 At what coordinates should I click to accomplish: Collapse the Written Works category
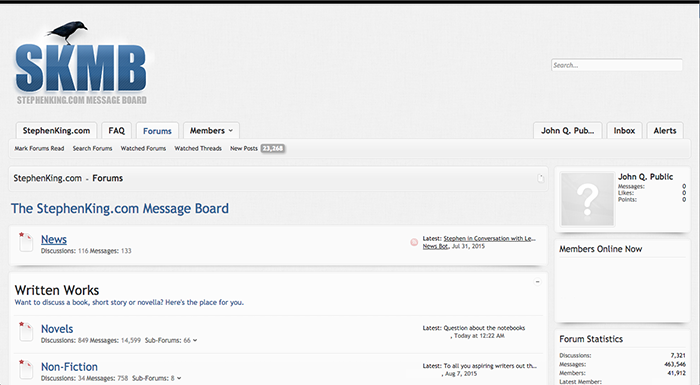(538, 282)
